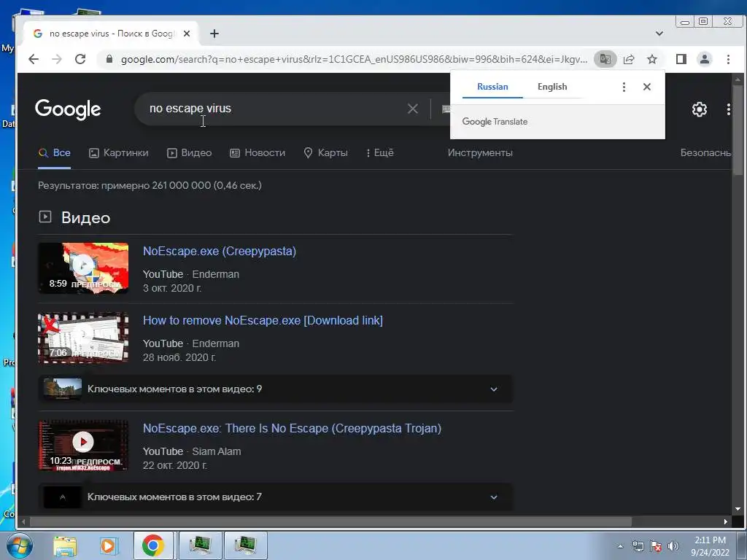Go to the Google logo homepage
This screenshot has width=747, height=560.
point(68,109)
